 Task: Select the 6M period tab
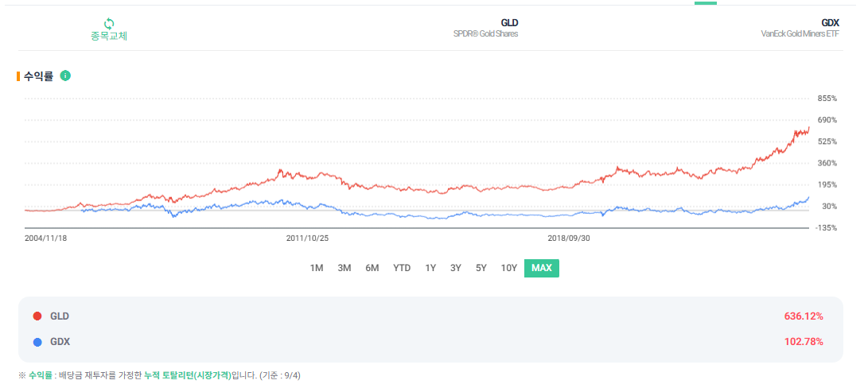point(372,268)
